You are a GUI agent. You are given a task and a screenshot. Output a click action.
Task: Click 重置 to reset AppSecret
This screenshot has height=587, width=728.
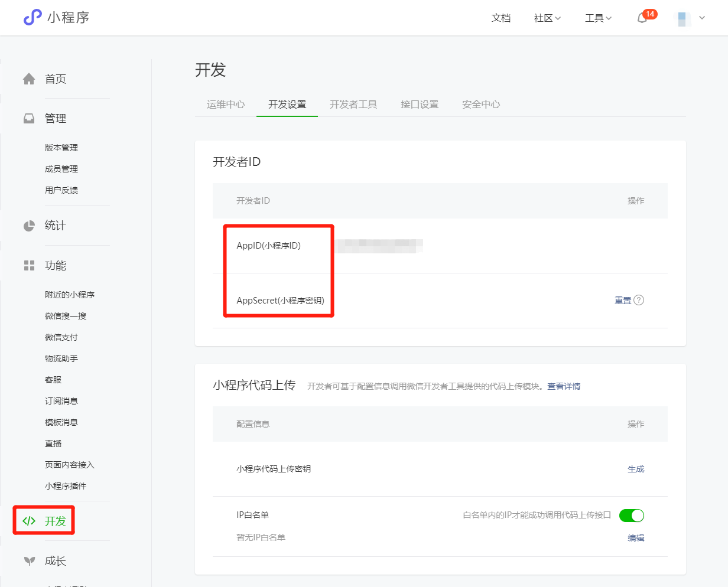623,301
